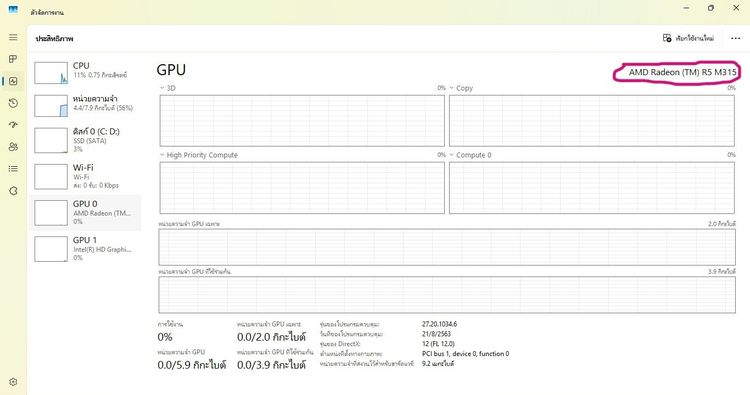
Task: Open the hamburger navigation menu
Action: click(13, 37)
